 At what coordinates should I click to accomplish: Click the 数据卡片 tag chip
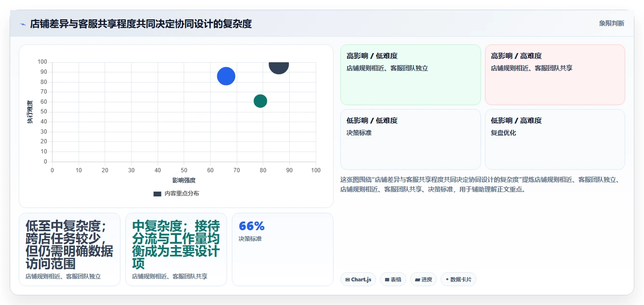coord(458,279)
